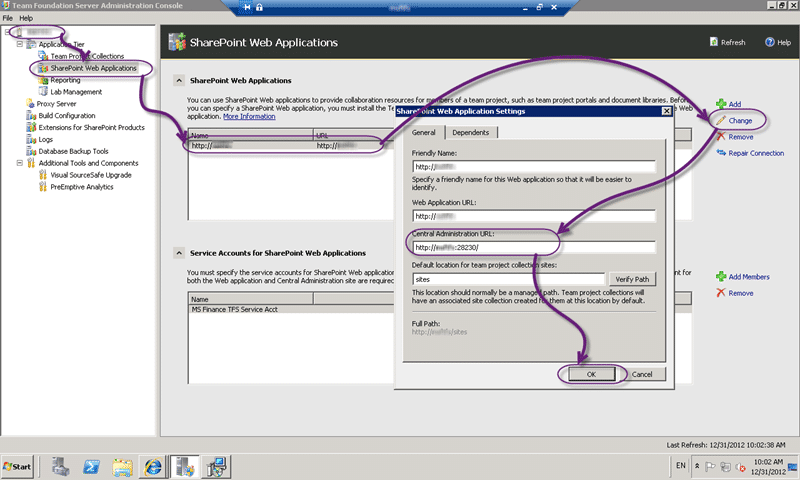Click the EN language indicator in tray

[681, 466]
